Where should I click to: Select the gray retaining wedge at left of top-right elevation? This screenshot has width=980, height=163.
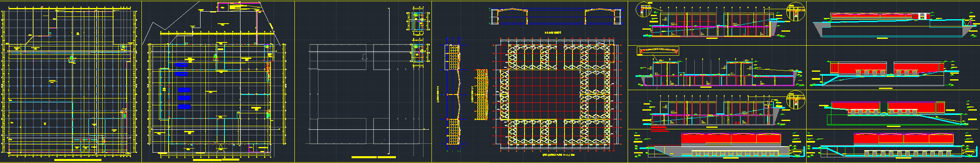822,29
